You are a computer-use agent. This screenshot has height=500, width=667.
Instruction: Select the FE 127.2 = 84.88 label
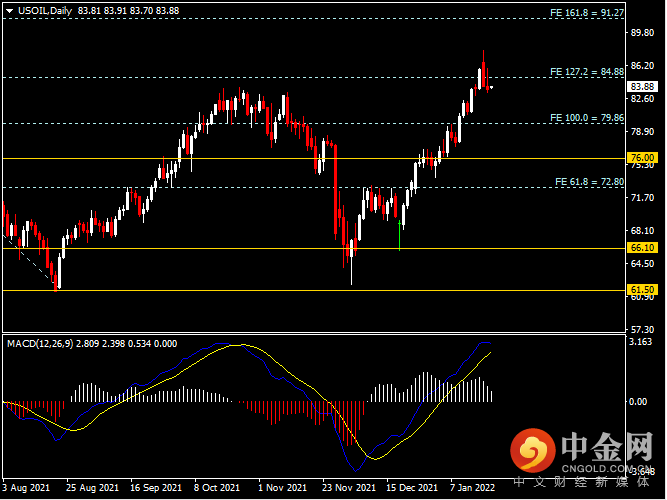pyautogui.click(x=587, y=71)
